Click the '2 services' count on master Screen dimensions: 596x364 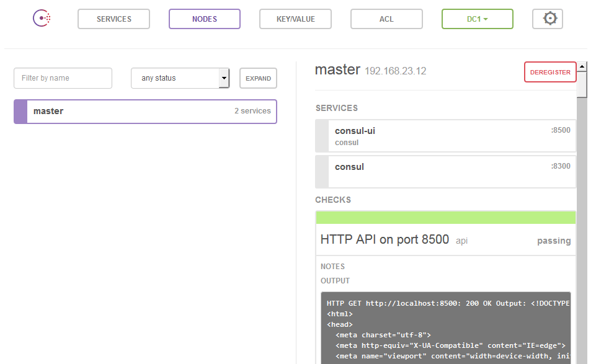[x=254, y=111]
